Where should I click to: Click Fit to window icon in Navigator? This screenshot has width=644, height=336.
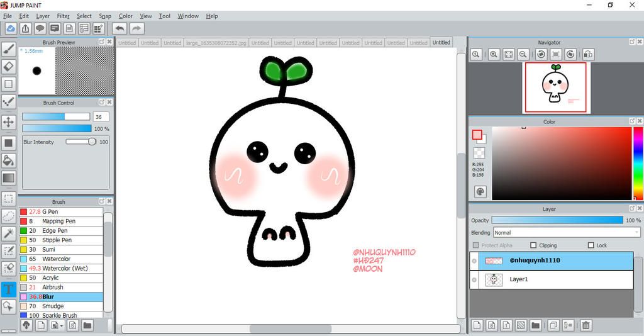tap(508, 54)
